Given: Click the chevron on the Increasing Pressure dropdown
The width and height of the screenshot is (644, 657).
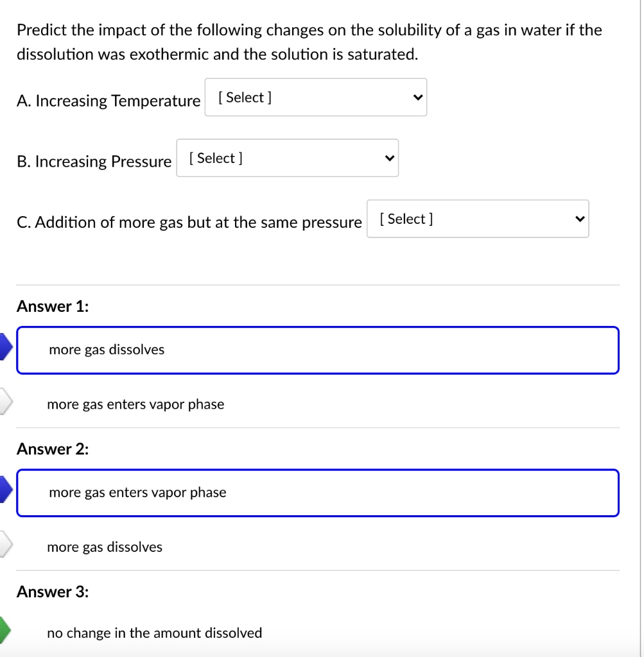Looking at the screenshot, I should (x=389, y=158).
